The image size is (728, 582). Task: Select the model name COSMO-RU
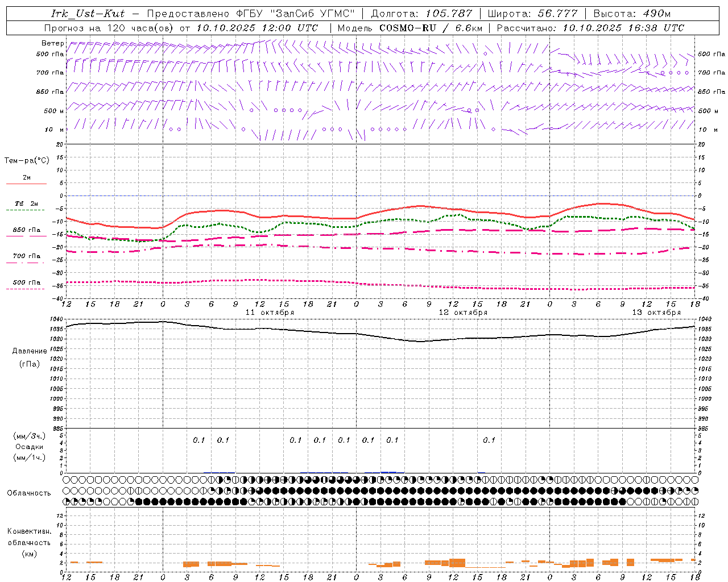407,28
